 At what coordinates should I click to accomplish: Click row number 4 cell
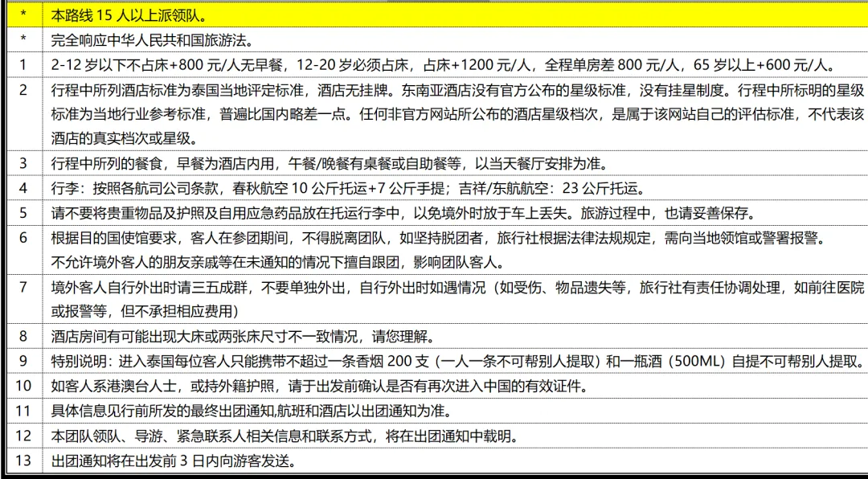(24, 188)
